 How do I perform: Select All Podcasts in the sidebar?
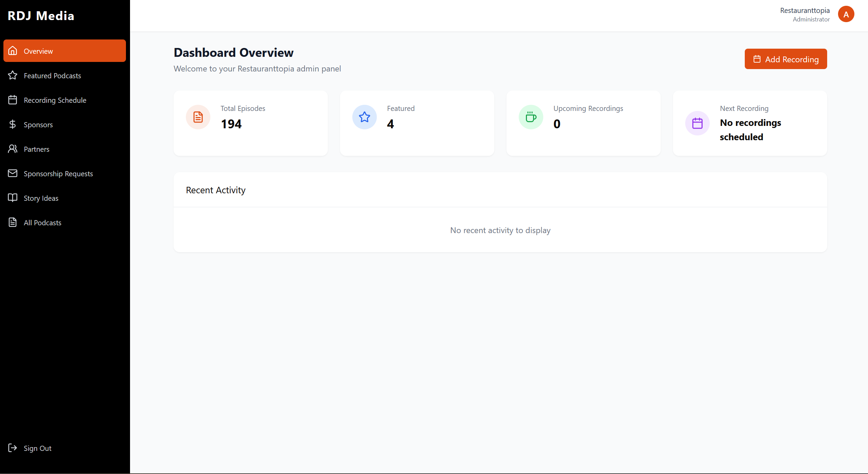tap(42, 222)
